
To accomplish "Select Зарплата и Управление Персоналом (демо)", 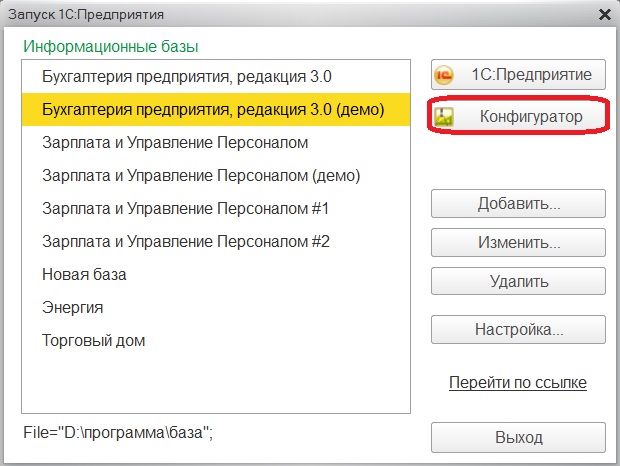I will tap(216, 175).
